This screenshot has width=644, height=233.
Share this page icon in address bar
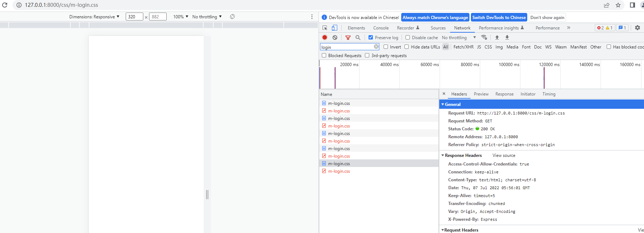tap(607, 5)
